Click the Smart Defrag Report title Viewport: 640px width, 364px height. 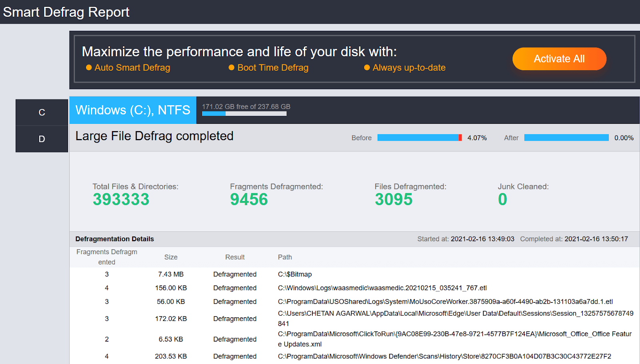point(66,12)
